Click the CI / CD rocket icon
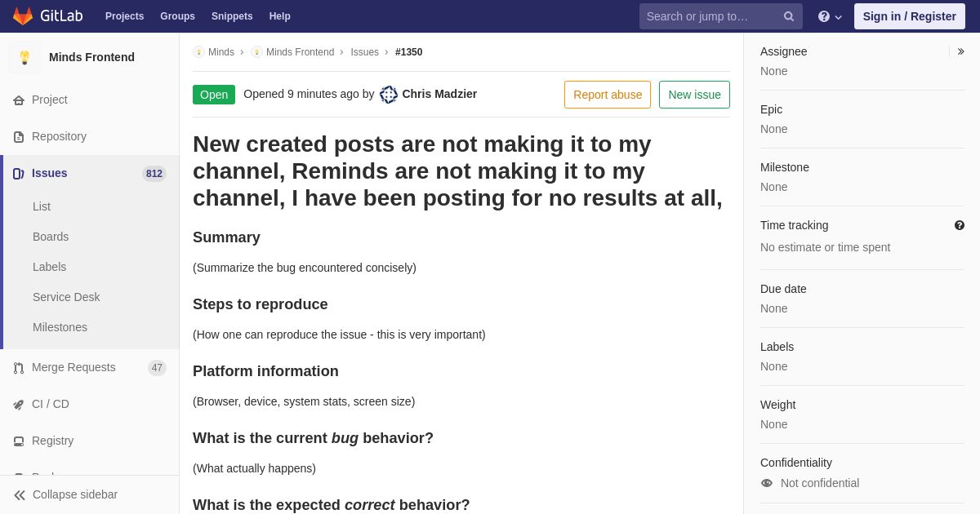 click(19, 405)
